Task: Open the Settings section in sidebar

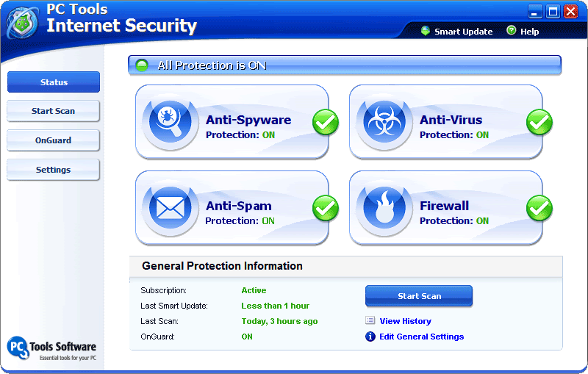Action: coord(53,170)
